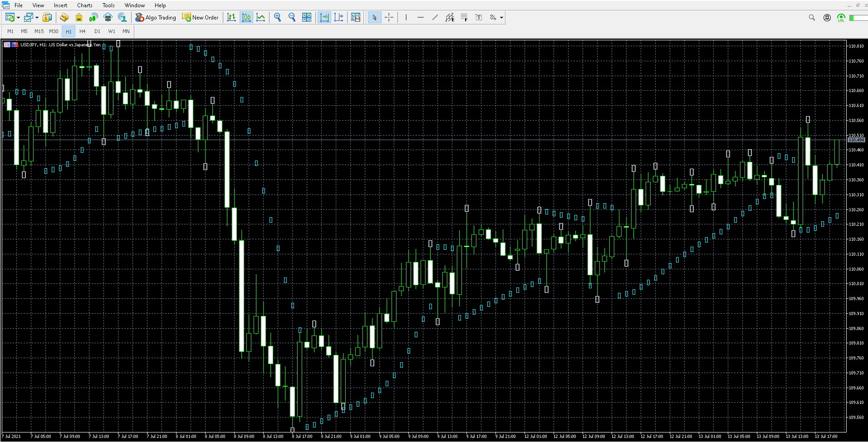Select the equidistant channel tool
This screenshot has height=442, width=868.
450,17
